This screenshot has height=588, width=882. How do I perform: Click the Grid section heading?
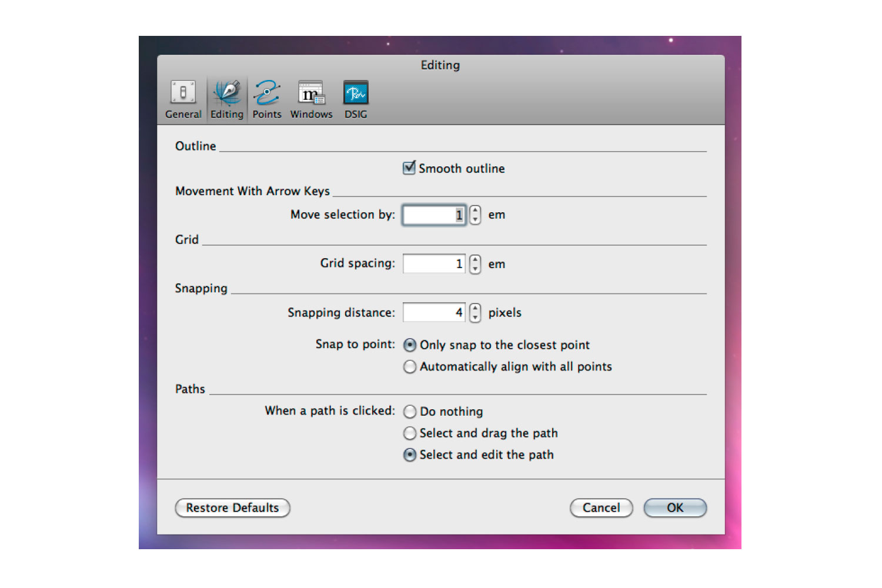187,239
